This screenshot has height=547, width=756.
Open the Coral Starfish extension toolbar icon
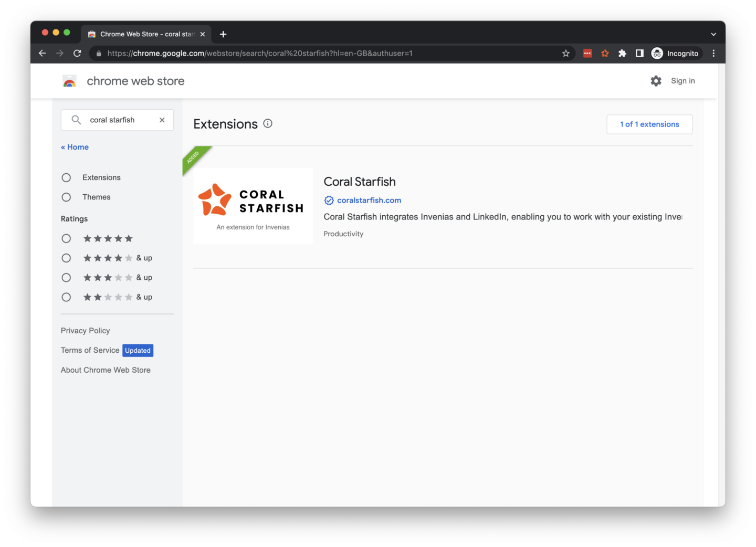coord(605,53)
